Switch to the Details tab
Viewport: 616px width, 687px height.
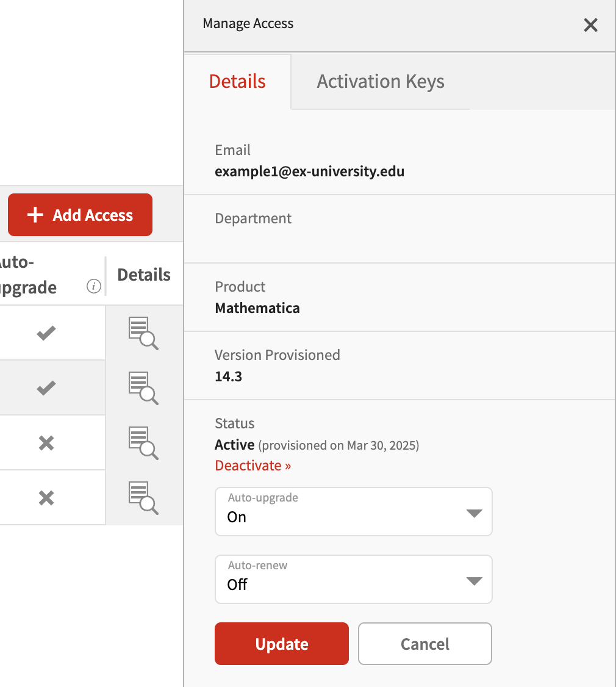click(x=237, y=82)
